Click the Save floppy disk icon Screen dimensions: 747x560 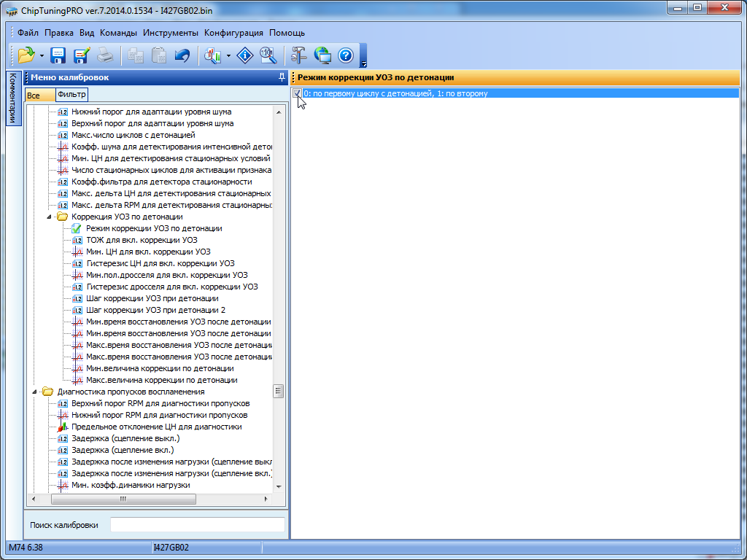coord(58,55)
